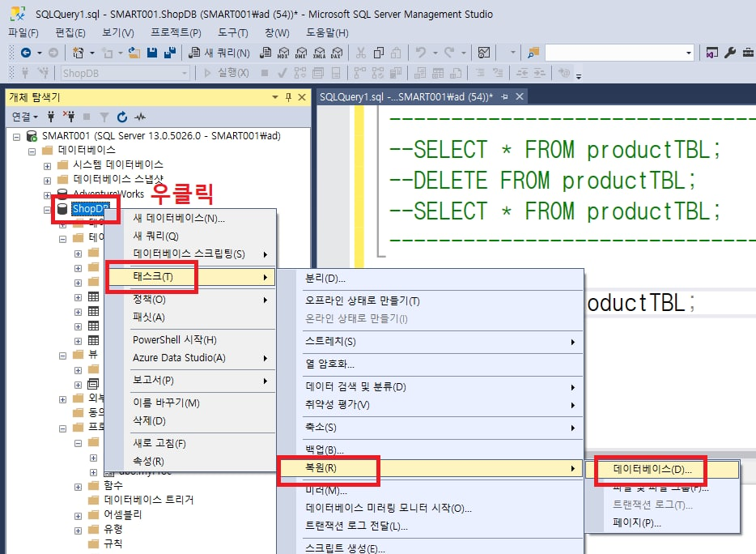This screenshot has height=554, width=756.
Task: Click the Object Explorer refresh icon
Action: tap(122, 117)
